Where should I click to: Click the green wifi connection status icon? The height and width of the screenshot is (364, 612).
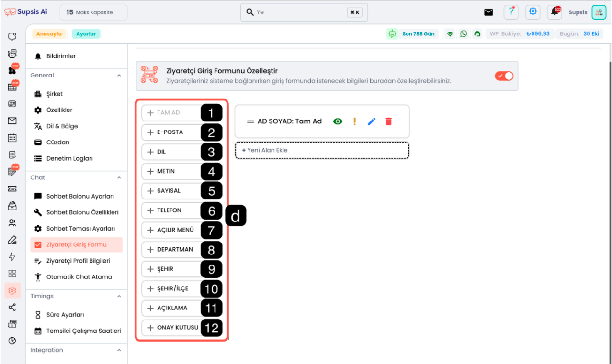point(450,34)
